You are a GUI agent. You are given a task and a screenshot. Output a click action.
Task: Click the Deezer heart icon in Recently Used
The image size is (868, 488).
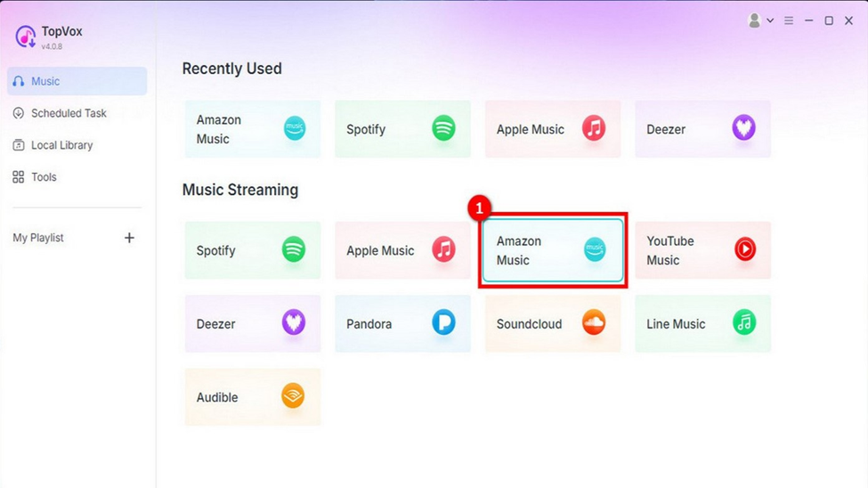(743, 129)
